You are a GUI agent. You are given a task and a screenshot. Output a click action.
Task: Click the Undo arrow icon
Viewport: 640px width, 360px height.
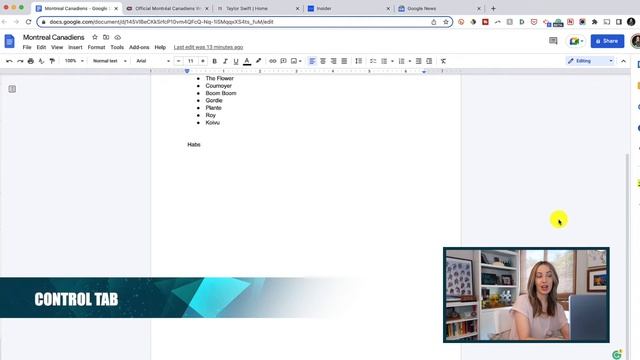click(9, 61)
